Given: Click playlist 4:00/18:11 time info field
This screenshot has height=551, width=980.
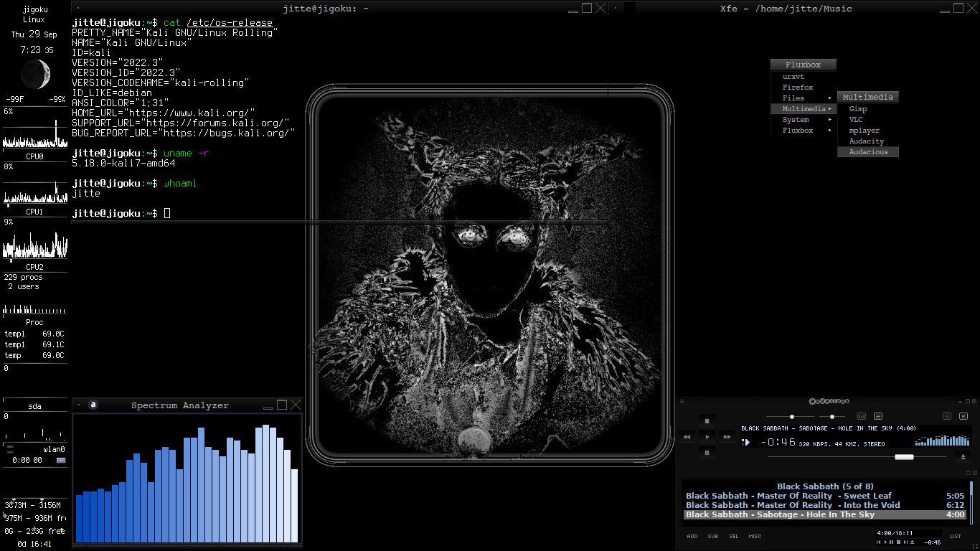Looking at the screenshot, I should point(909,533).
